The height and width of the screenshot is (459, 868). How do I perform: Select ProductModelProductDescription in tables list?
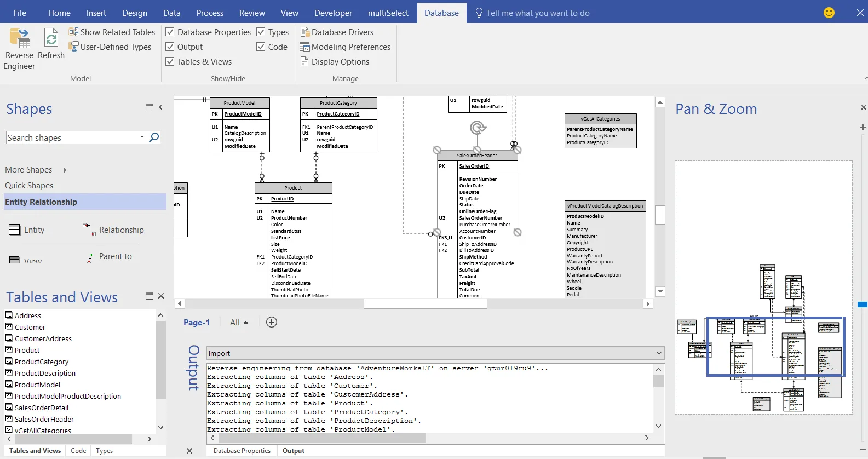point(68,397)
